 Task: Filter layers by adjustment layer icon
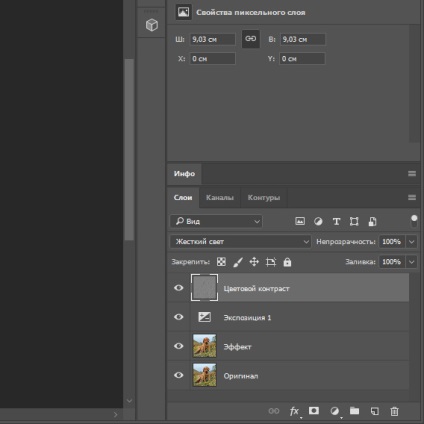pyautogui.click(x=318, y=221)
